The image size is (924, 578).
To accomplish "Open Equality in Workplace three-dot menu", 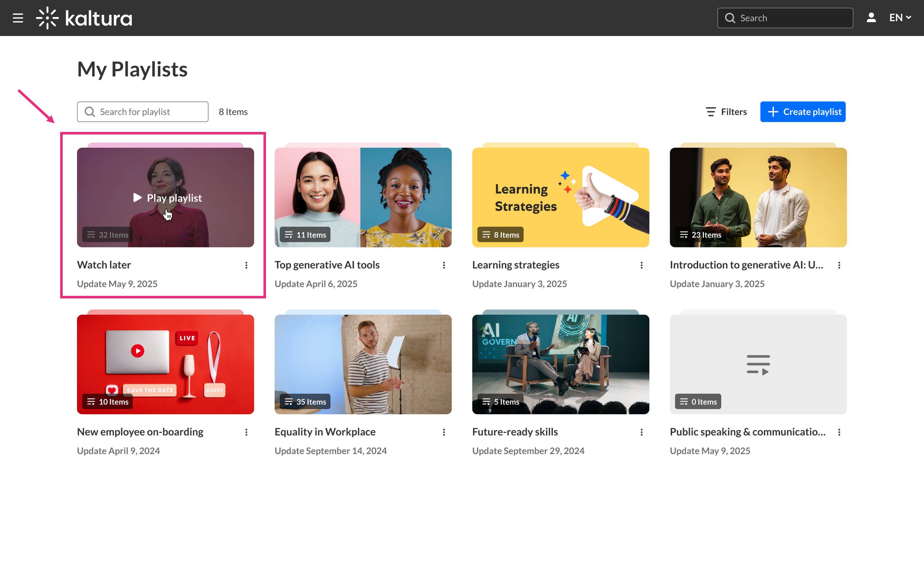I will pyautogui.click(x=444, y=432).
